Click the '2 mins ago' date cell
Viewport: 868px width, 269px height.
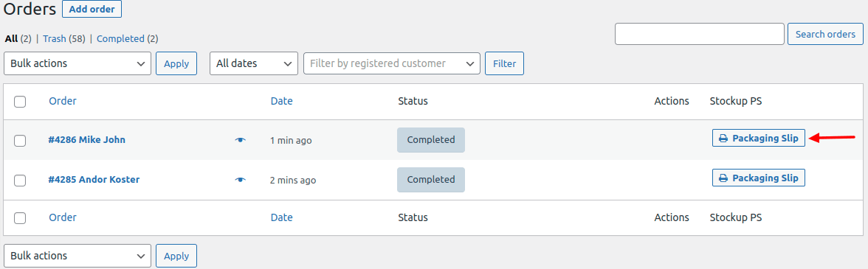tap(294, 181)
